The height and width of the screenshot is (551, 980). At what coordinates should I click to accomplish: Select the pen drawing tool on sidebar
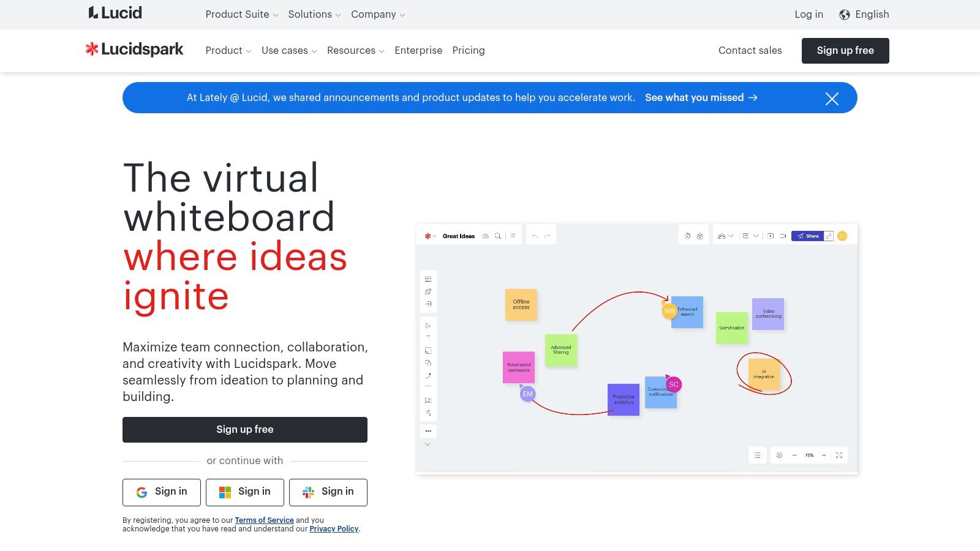[x=428, y=413]
